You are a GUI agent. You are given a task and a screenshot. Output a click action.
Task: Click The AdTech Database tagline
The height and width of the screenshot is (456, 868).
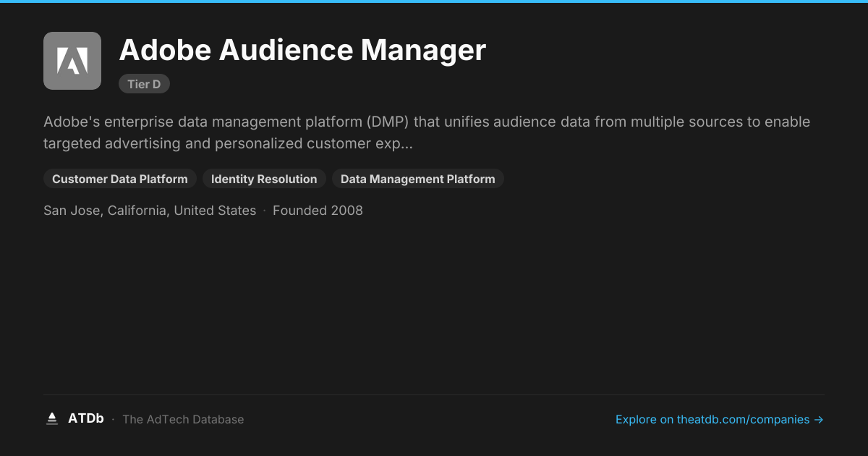(x=183, y=419)
